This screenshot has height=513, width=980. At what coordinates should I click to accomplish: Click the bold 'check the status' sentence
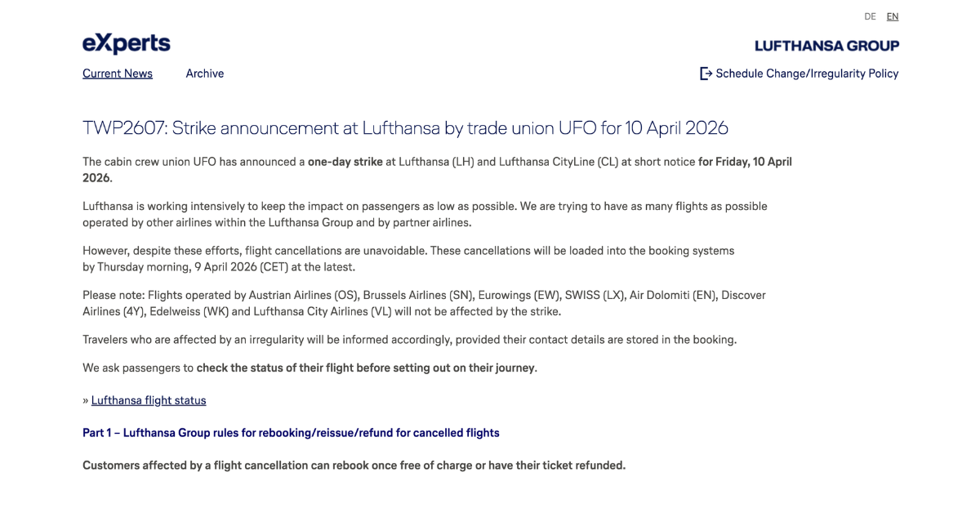366,368
